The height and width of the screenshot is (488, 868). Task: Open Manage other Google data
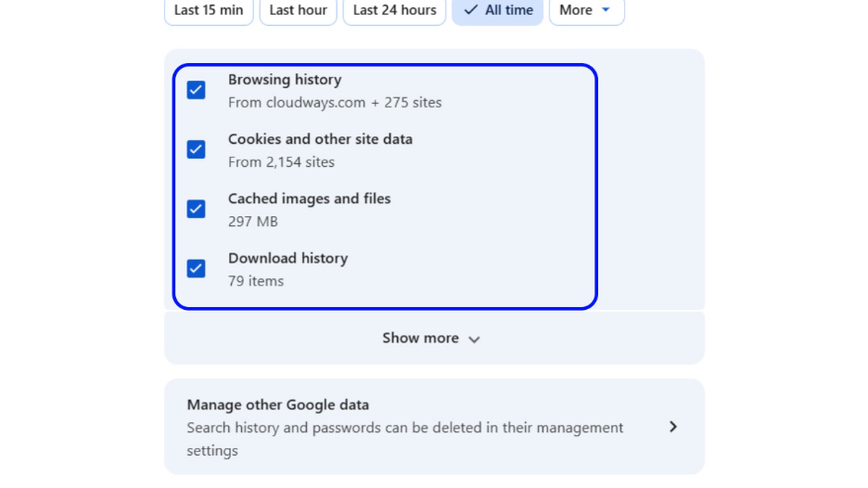(278, 405)
